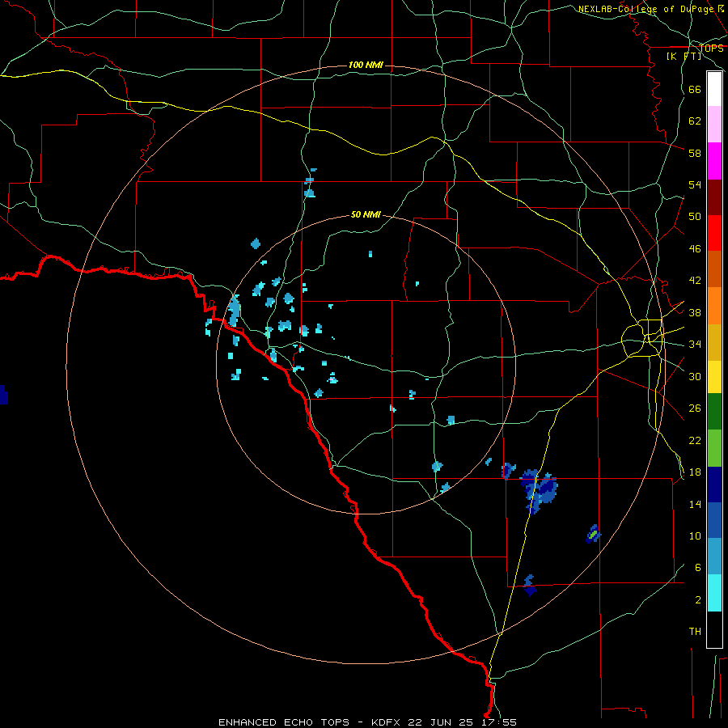Click the navy 14-18 kft legend color
Viewport: 728px width, 728px height.
pyautogui.click(x=714, y=485)
